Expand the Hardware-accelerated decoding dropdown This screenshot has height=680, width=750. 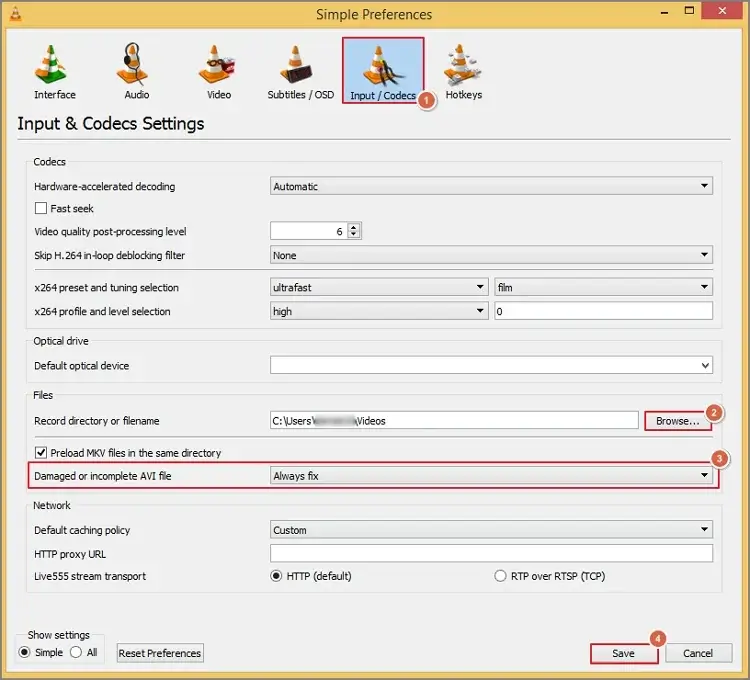491,186
